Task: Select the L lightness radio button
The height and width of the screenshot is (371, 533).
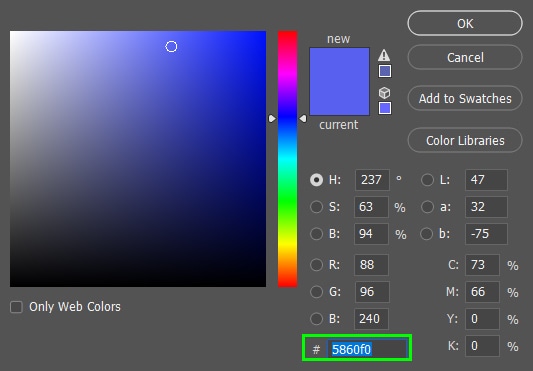Action: coord(427,180)
